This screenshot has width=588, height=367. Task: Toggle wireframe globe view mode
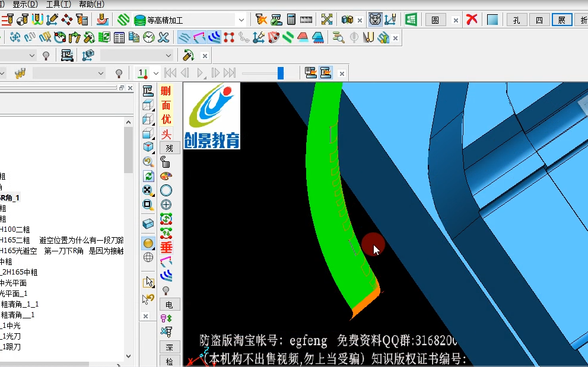pyautogui.click(x=148, y=257)
